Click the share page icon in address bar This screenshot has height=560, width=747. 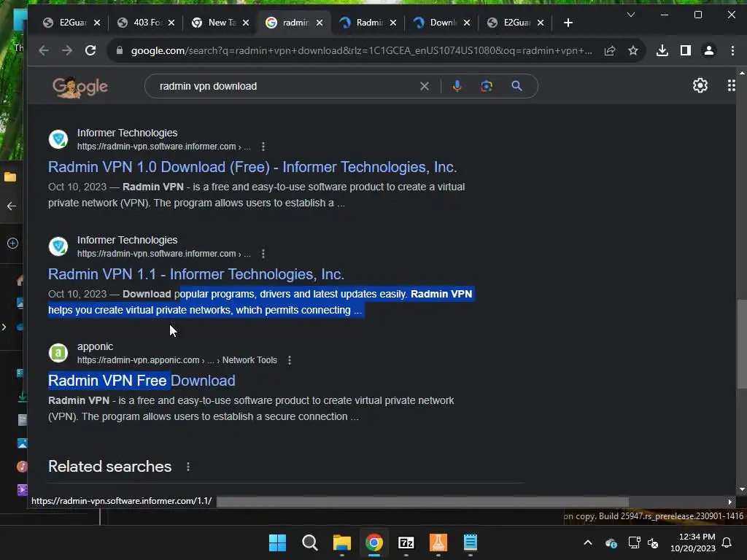tap(610, 50)
